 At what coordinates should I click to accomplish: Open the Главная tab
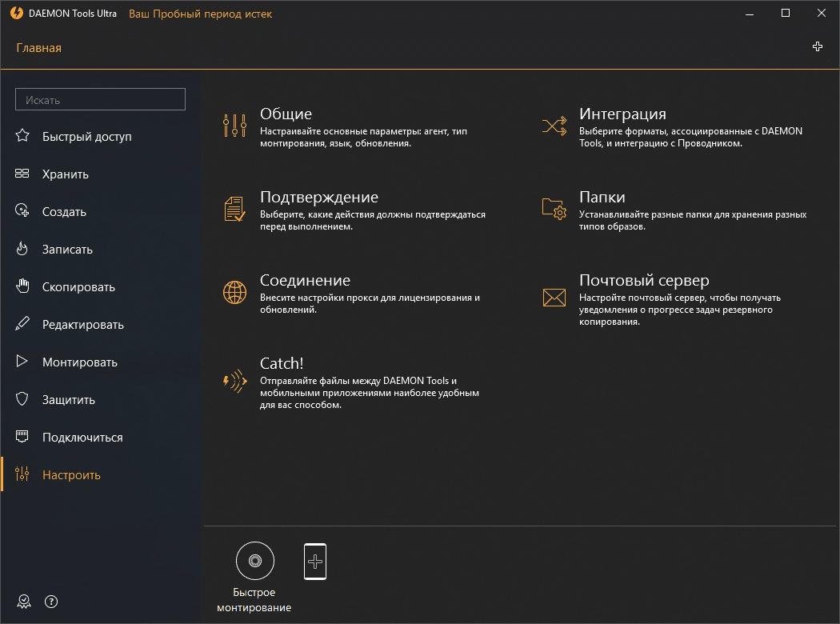pos(38,48)
